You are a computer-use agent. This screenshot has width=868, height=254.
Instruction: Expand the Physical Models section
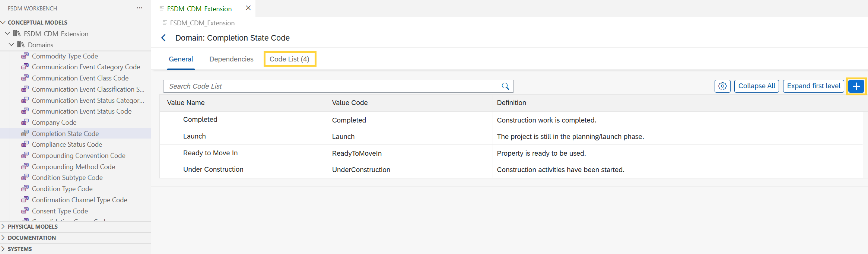(x=3, y=226)
